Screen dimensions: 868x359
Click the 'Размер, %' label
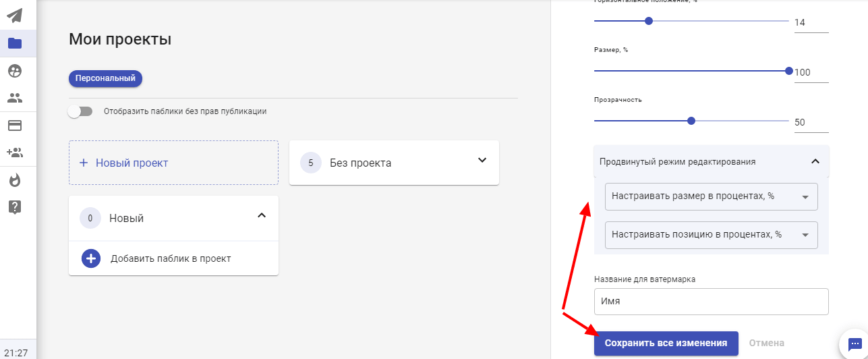point(611,50)
